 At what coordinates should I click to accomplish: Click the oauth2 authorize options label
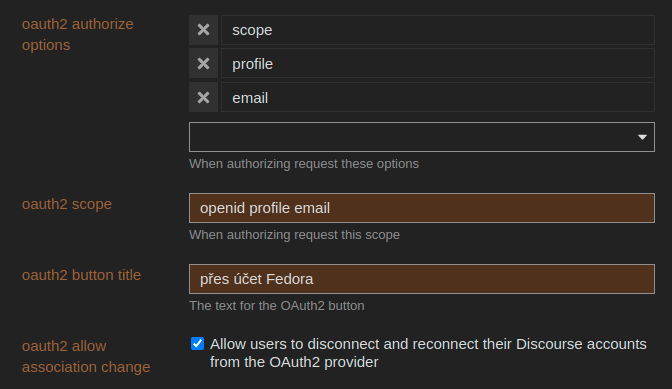78,35
